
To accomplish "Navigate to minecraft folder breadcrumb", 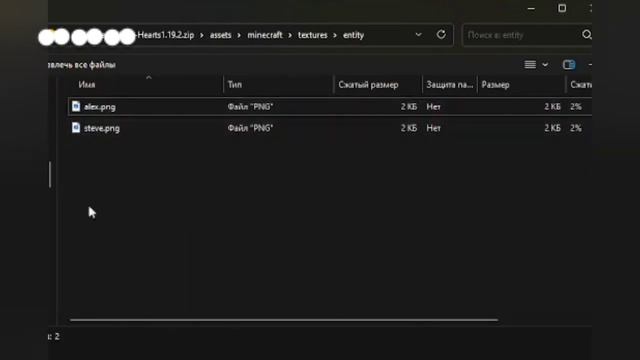I will 265,35.
